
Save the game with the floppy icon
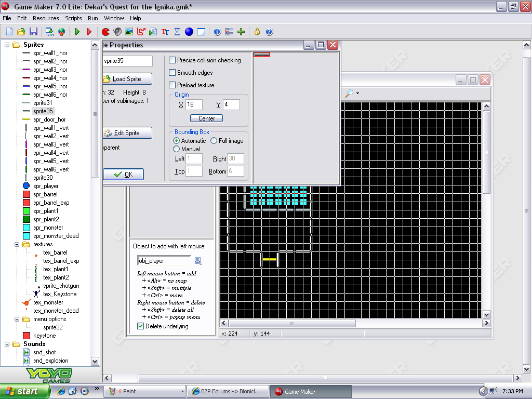[34, 32]
